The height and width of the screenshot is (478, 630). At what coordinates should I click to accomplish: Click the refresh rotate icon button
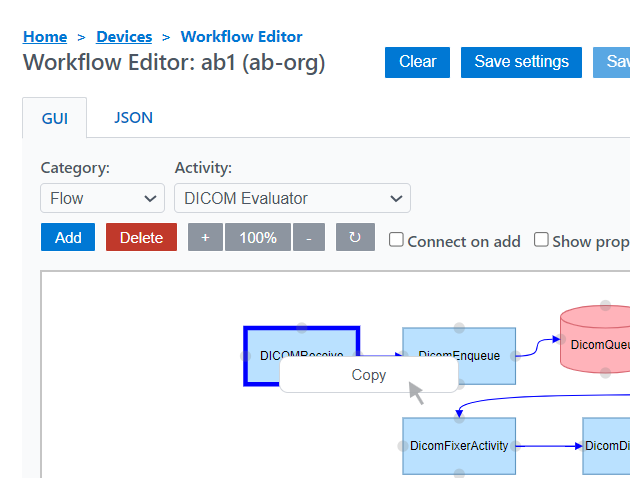[355, 238]
